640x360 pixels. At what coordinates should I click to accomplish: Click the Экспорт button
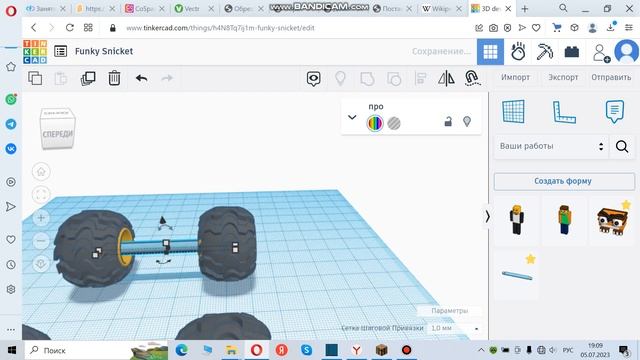[x=563, y=77]
